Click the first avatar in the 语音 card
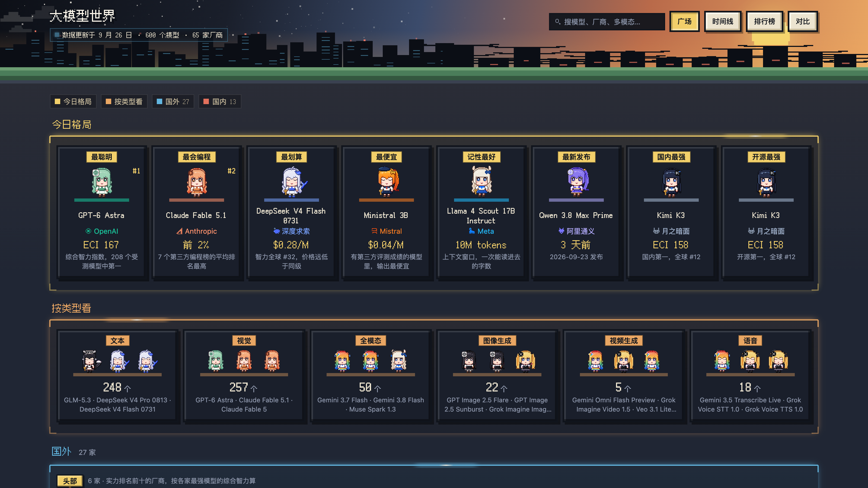 tap(722, 361)
